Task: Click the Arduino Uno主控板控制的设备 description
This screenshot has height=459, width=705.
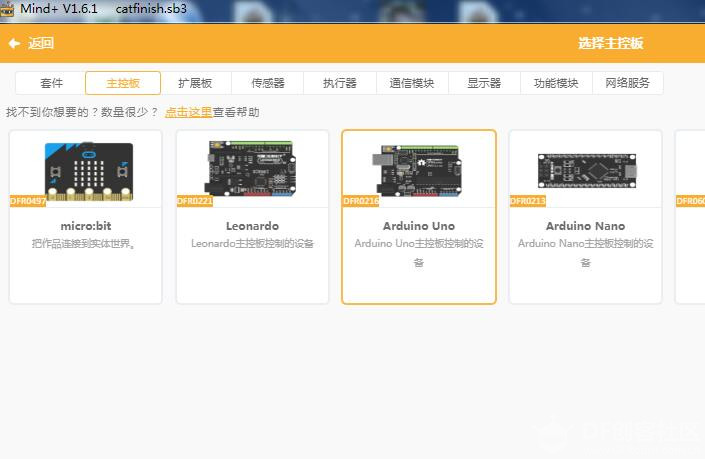Action: tap(419, 253)
